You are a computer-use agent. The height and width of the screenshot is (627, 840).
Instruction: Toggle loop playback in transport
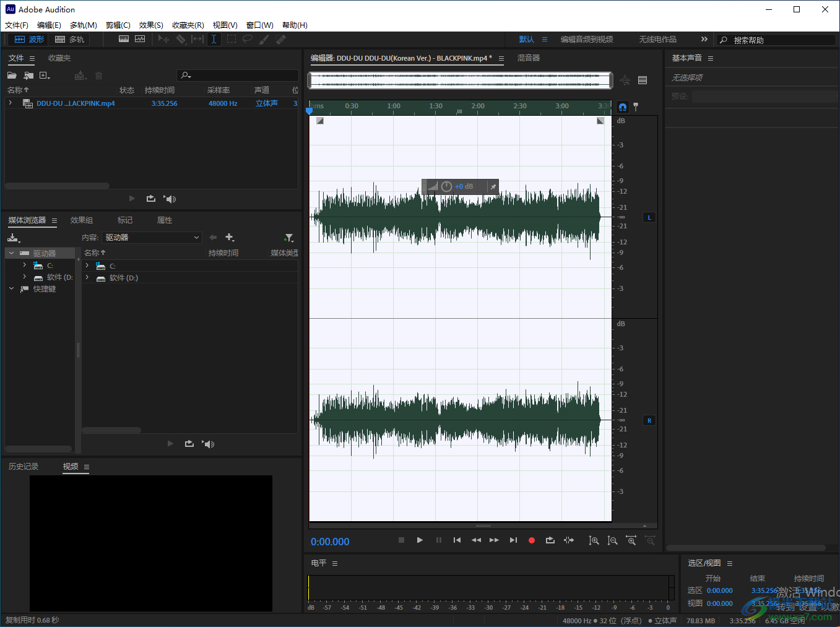[550, 540]
